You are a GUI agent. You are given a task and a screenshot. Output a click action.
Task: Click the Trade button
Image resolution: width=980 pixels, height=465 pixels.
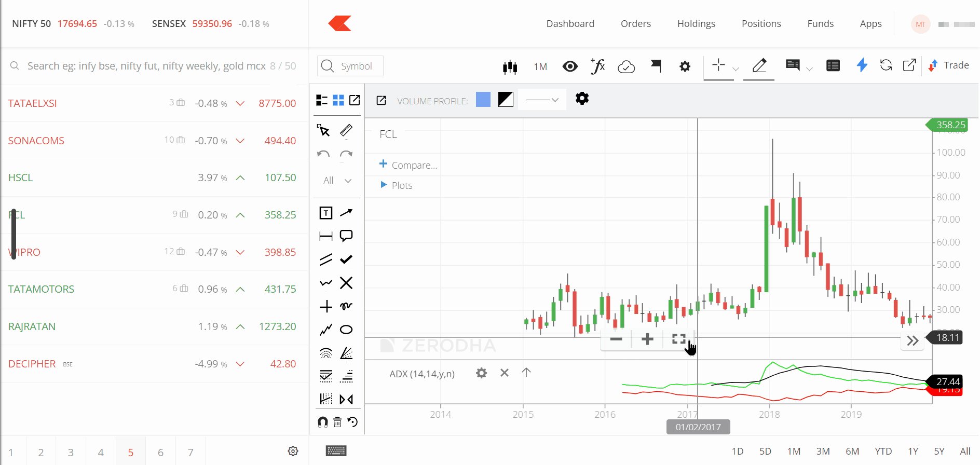tap(949, 65)
